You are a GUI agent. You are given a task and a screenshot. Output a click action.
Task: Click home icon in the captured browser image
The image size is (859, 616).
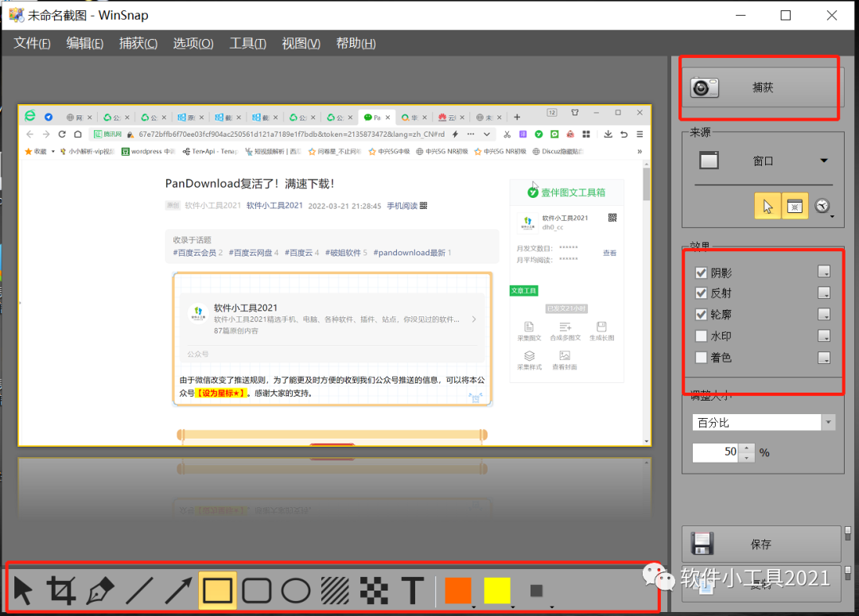point(78,134)
